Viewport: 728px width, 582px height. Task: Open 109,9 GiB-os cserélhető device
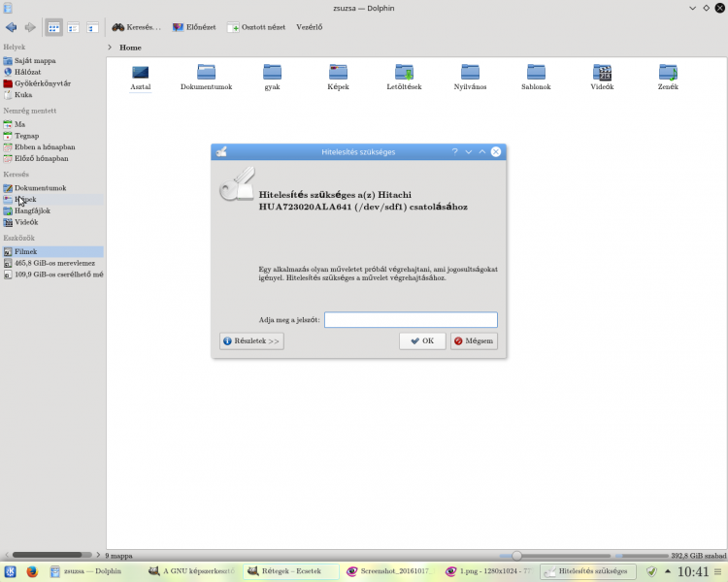[52, 275]
